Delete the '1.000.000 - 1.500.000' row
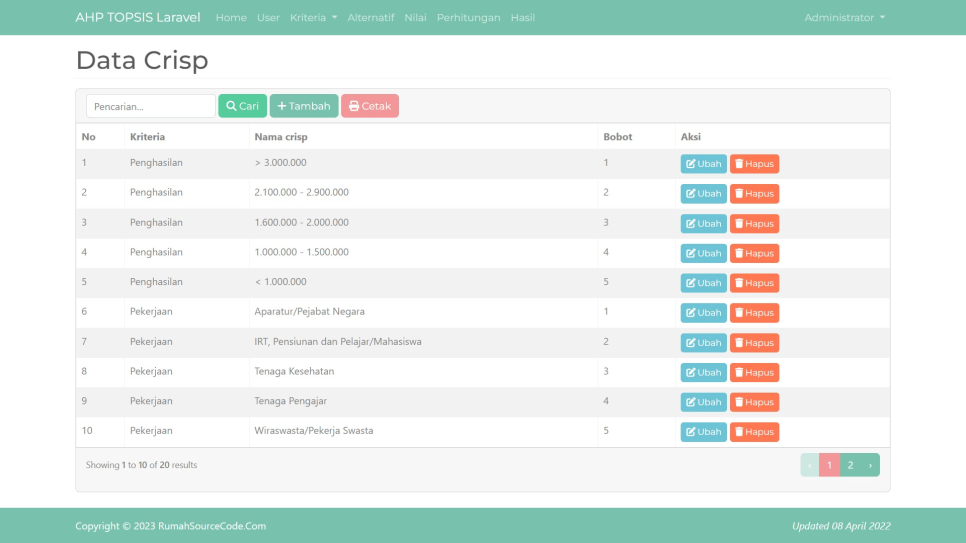 [x=754, y=253]
